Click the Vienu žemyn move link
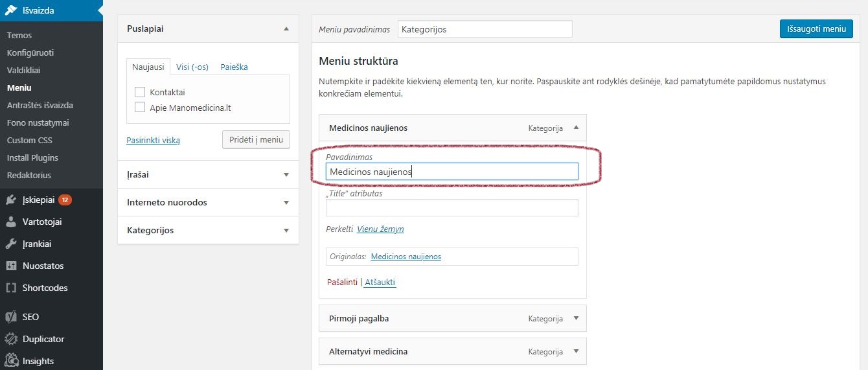 [x=380, y=229]
